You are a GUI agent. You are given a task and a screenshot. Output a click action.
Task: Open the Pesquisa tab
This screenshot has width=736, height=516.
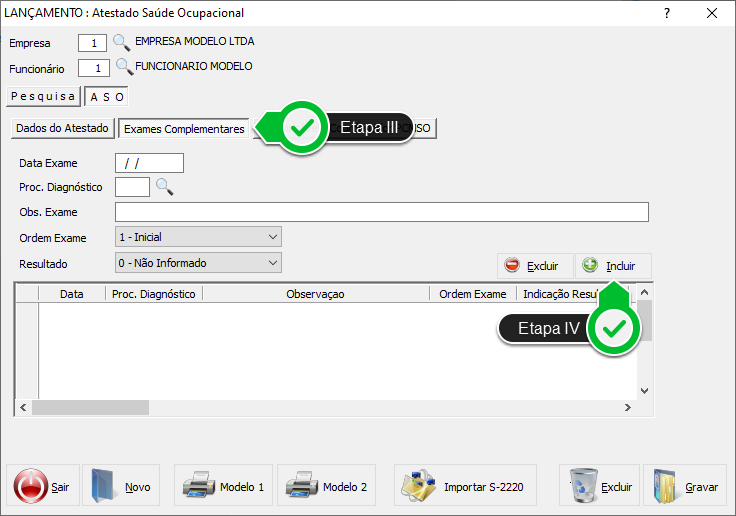click(43, 96)
